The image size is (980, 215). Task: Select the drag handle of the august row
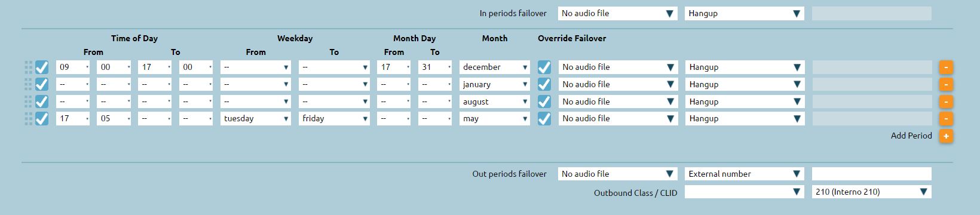tap(28, 102)
